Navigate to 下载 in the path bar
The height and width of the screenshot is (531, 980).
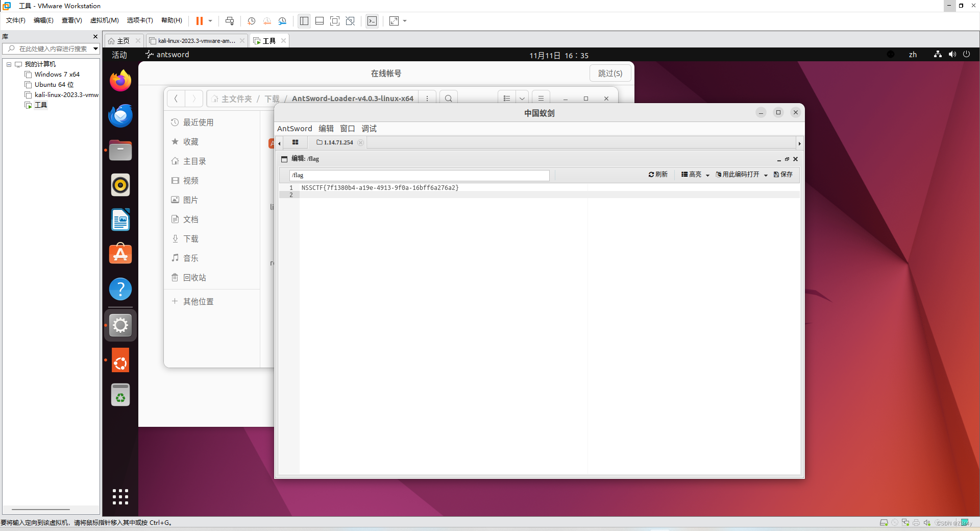pyautogui.click(x=271, y=98)
